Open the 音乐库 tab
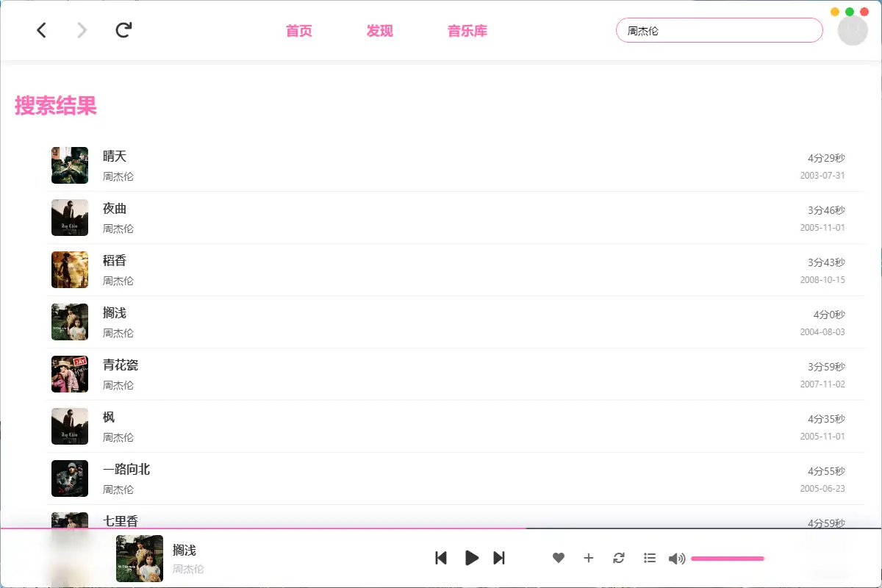The image size is (882, 588). pos(467,31)
